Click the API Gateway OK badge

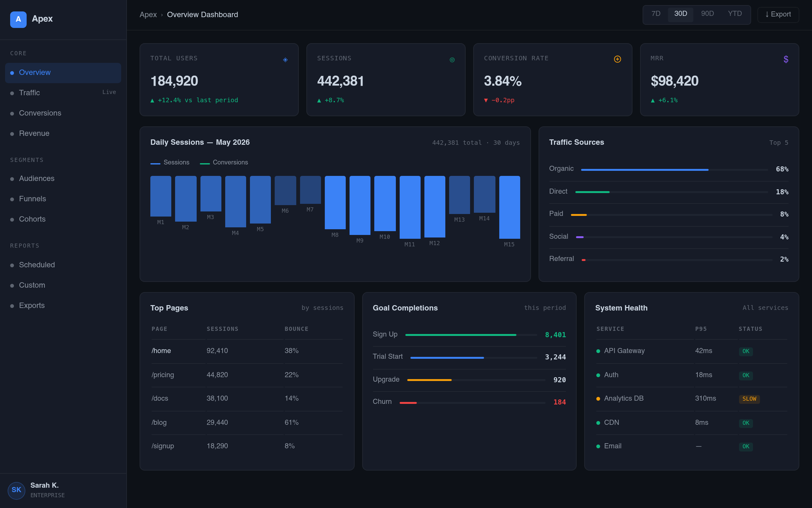click(x=746, y=351)
